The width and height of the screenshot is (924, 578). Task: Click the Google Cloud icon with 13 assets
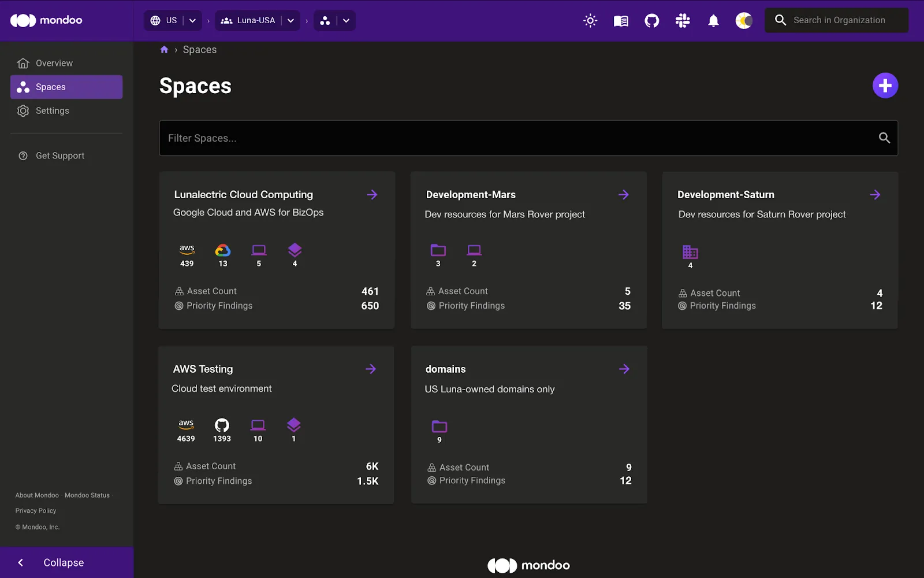click(223, 250)
